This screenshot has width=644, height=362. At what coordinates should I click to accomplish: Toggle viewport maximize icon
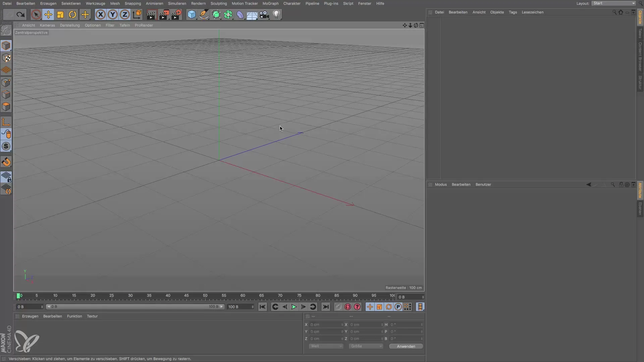pos(422,25)
